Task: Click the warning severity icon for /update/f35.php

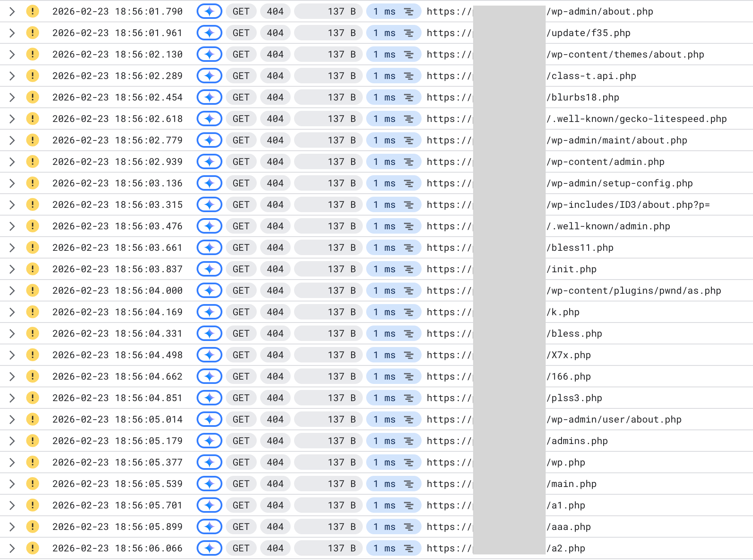Action: tap(32, 33)
